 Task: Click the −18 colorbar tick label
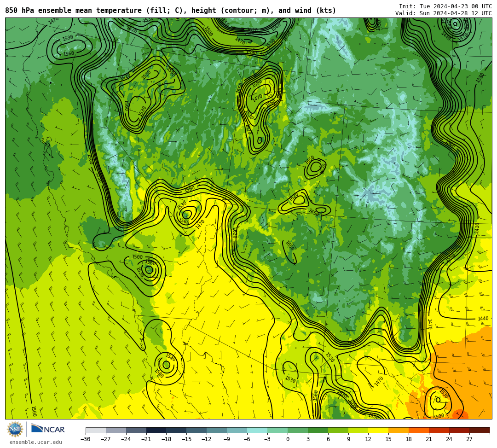[167, 439]
